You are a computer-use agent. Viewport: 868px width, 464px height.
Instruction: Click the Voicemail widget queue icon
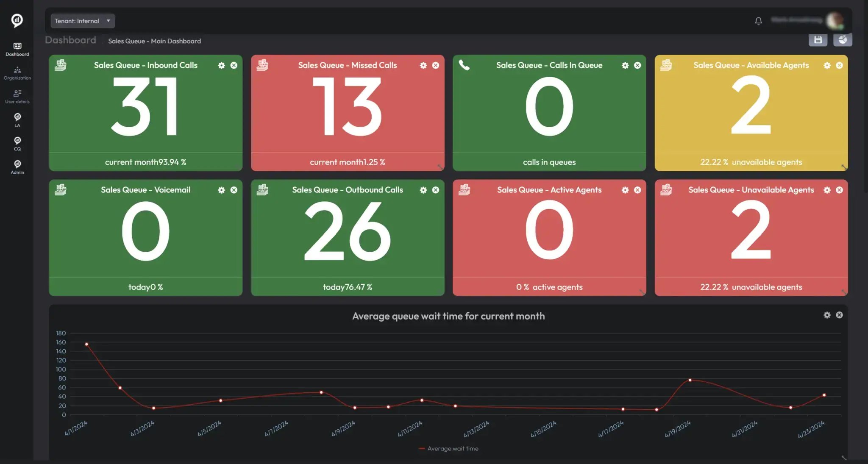pyautogui.click(x=61, y=189)
